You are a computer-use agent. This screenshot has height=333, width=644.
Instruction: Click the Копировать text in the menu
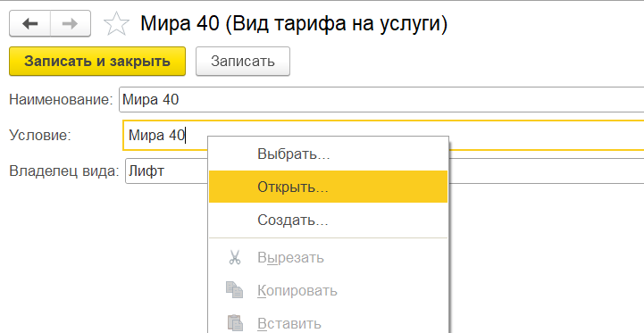coord(297,291)
